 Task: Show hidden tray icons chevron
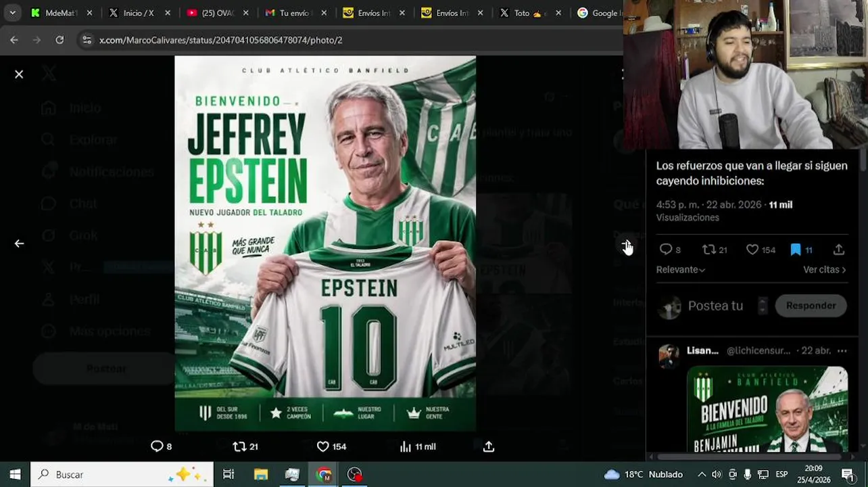[x=702, y=474]
